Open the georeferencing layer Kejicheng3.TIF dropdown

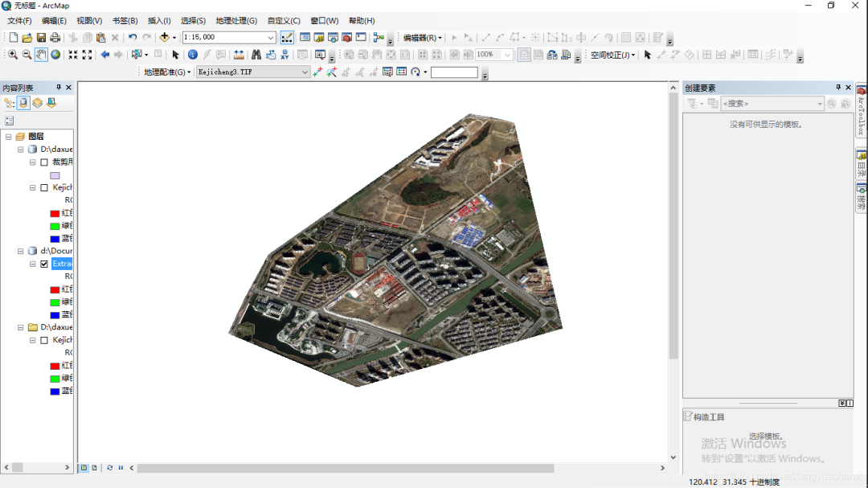305,72
